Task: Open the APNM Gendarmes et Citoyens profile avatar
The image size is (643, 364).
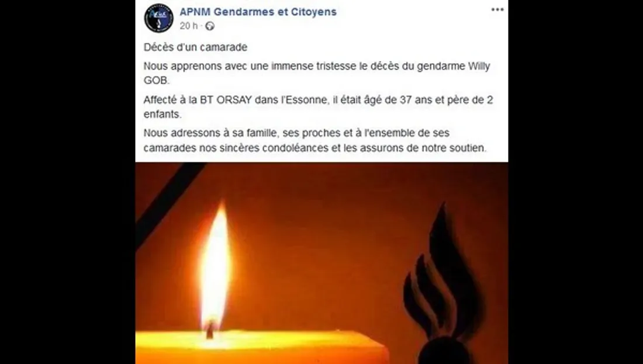Action: (158, 18)
